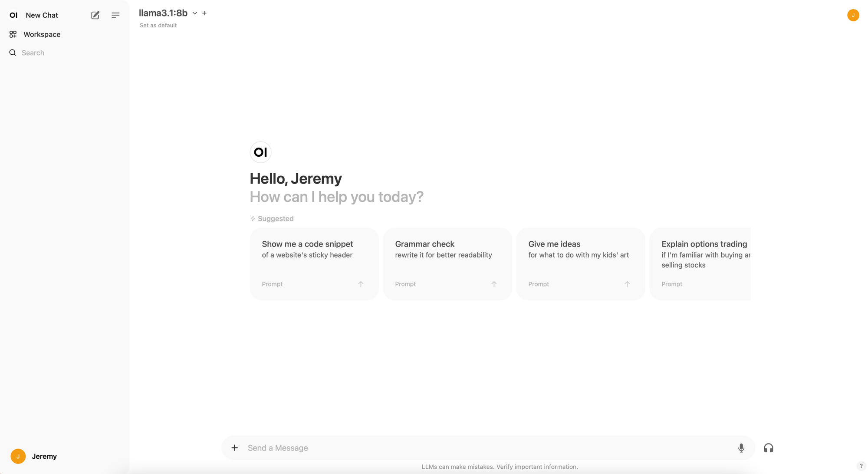Start call mode with headphones icon
The width and height of the screenshot is (868, 474).
pos(768,448)
